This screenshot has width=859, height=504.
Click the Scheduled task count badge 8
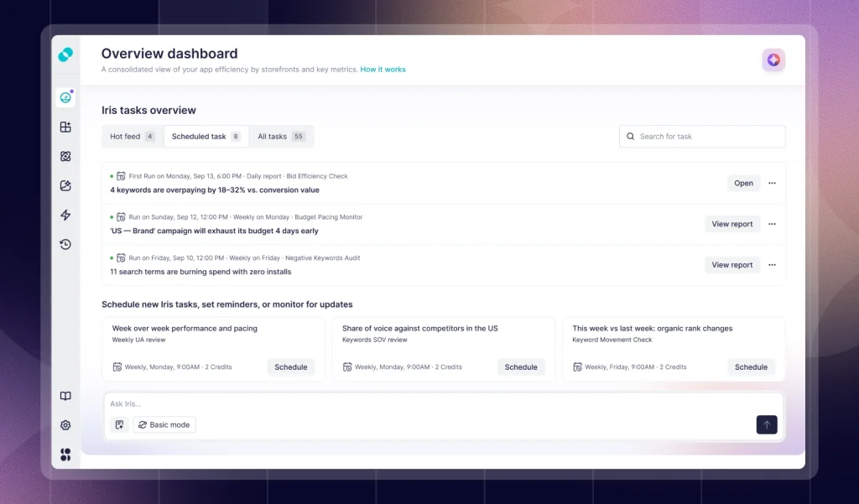coord(236,137)
